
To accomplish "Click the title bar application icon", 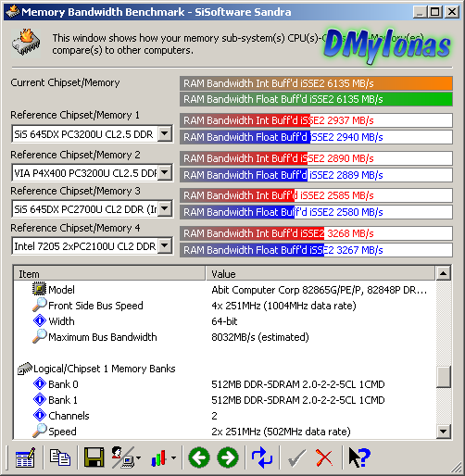I will coord(12,12).
